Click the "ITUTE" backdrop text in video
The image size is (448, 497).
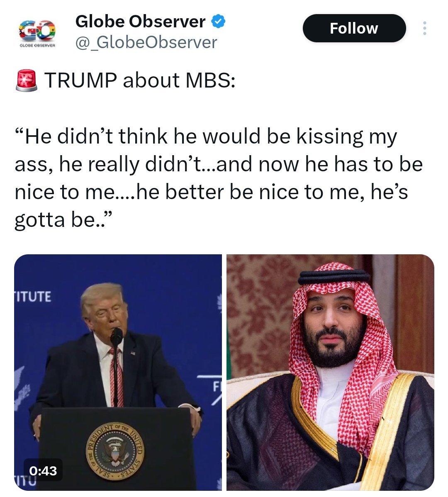click(x=33, y=297)
